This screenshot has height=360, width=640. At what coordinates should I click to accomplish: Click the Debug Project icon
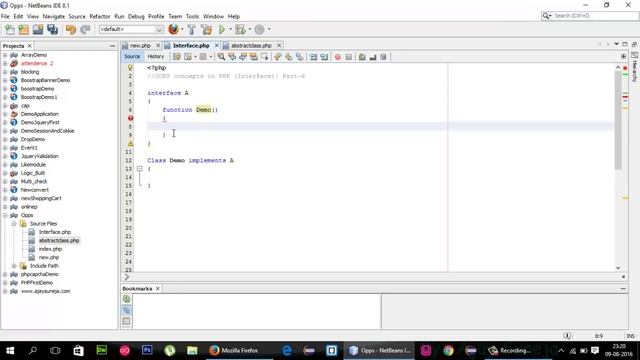coord(240,29)
